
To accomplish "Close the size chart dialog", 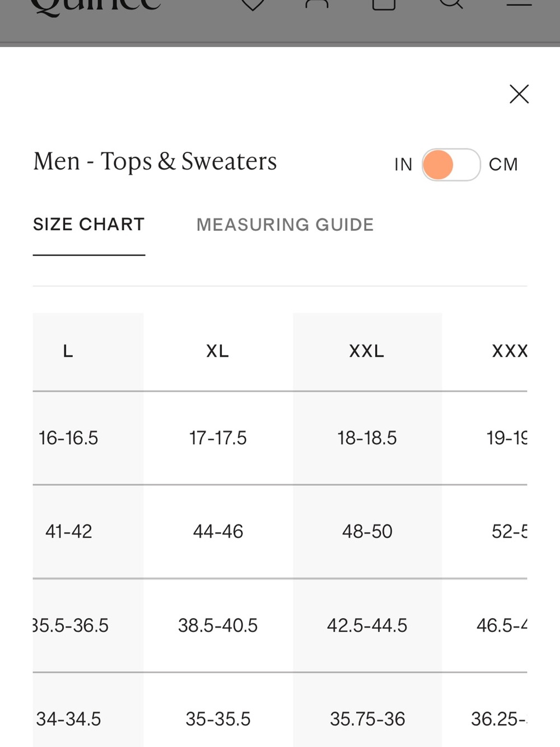I will (519, 94).
